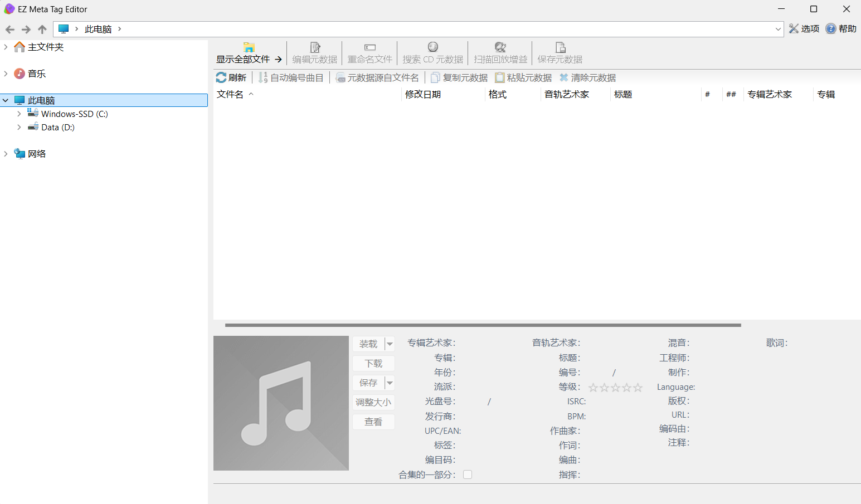Toggle the 合集的一部分 checkbox
Screen dimensions: 861x504
(468, 475)
